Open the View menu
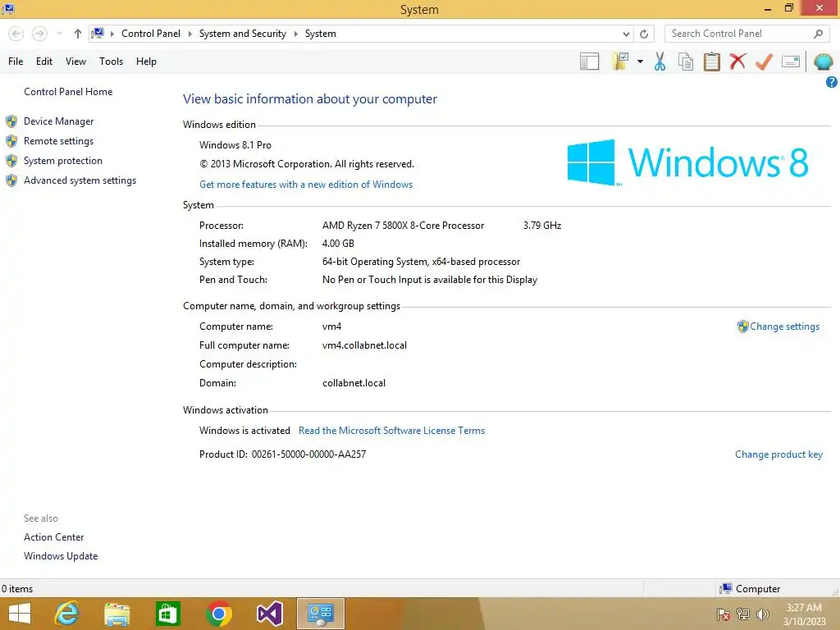 (x=75, y=61)
